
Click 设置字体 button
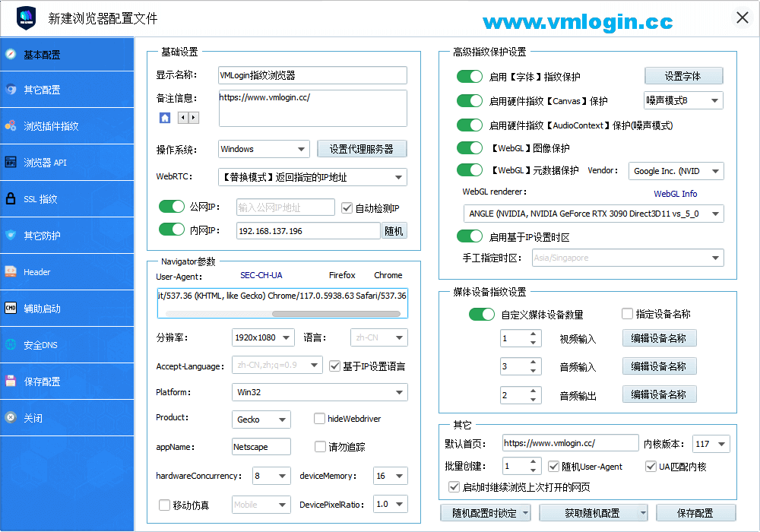point(683,76)
